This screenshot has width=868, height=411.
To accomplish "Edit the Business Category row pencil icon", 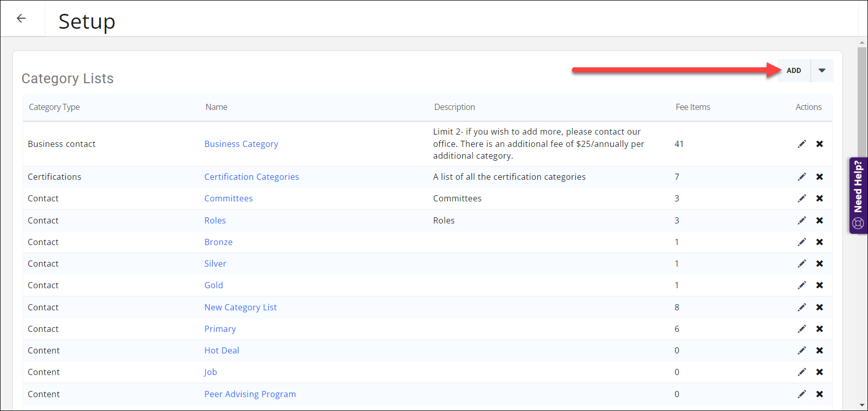I will coord(802,144).
